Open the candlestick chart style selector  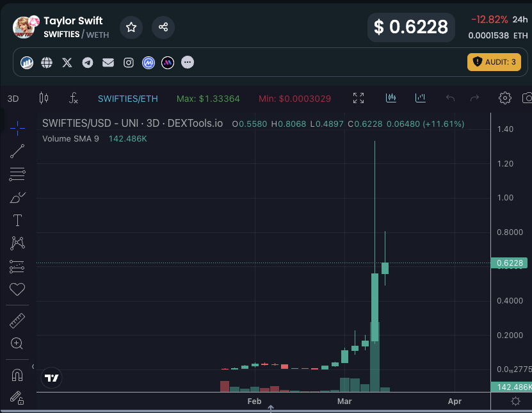(x=44, y=99)
